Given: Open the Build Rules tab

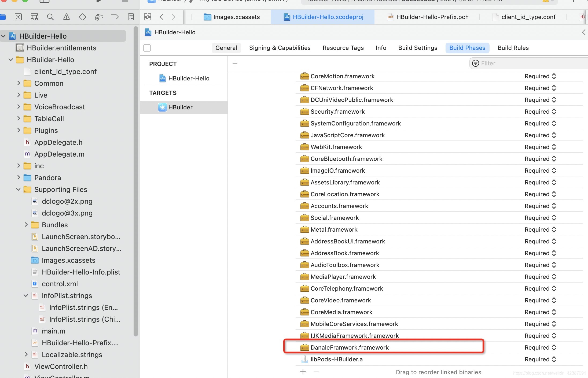Looking at the screenshot, I should pos(513,48).
